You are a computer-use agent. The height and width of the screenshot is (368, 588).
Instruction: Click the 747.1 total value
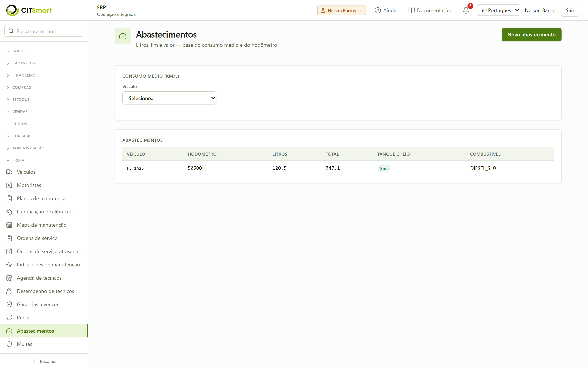(333, 168)
